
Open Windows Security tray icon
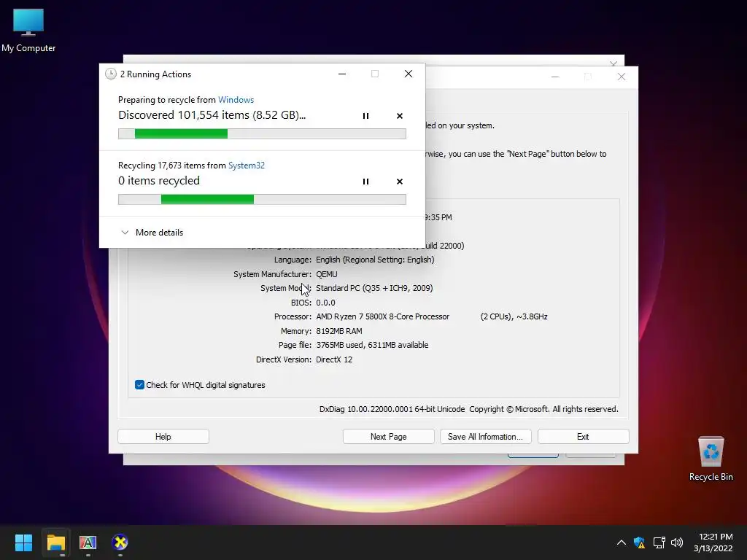(x=639, y=542)
